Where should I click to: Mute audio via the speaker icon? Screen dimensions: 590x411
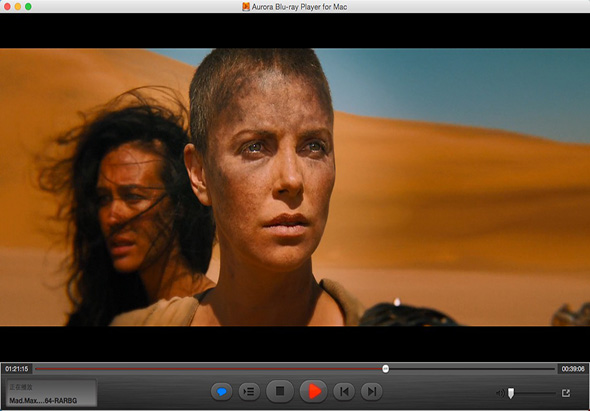pos(500,393)
